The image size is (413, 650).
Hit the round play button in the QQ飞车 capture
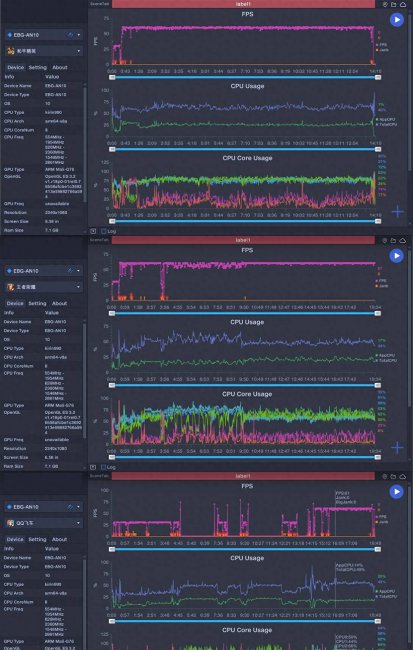[x=397, y=492]
